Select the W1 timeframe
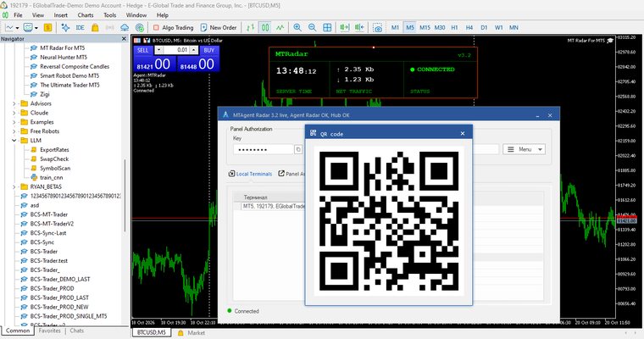This screenshot has height=339, width=644. pos(498,27)
